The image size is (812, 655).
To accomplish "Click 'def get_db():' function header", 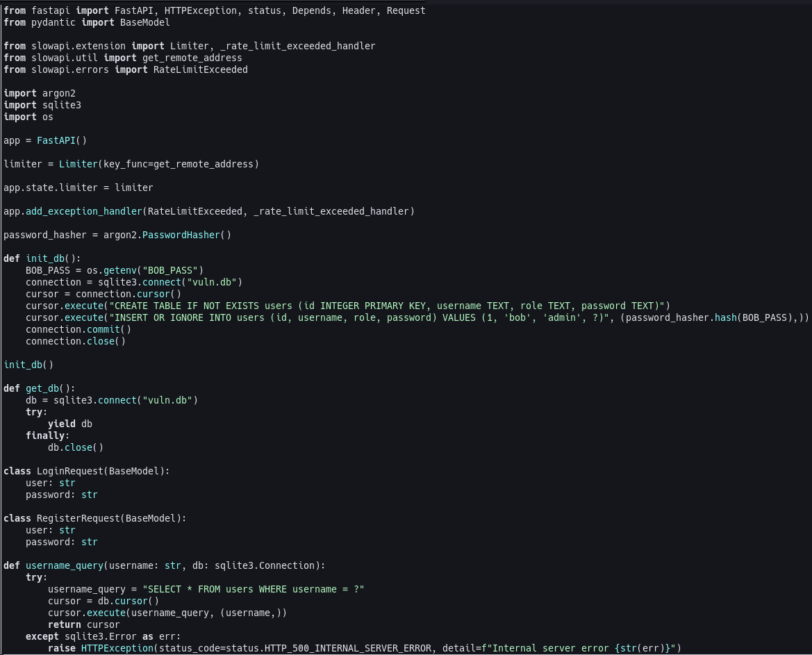I will point(40,389).
